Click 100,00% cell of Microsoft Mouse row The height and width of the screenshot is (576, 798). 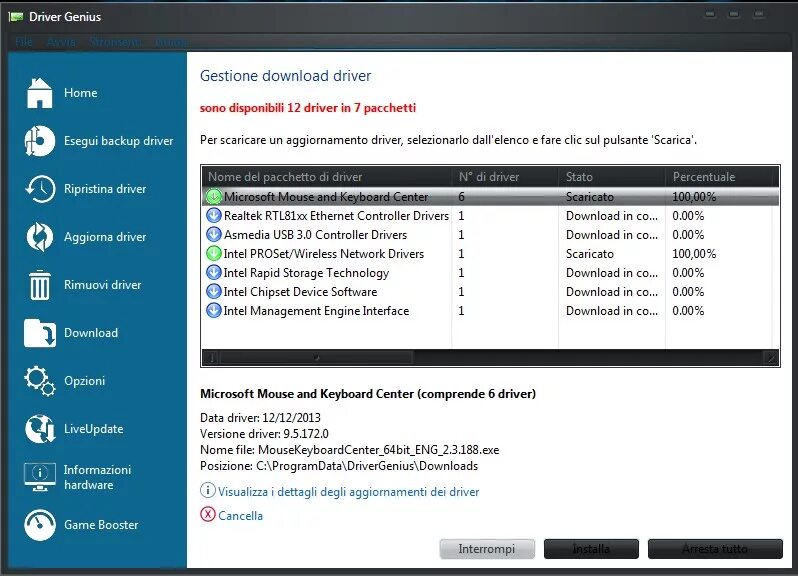(x=694, y=196)
